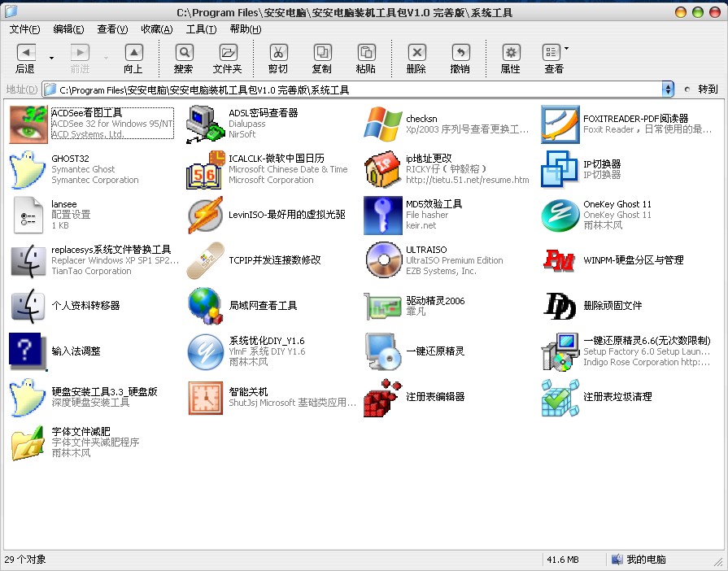Click the 智能关机 clock icon
The image size is (728, 571).
[206, 397]
